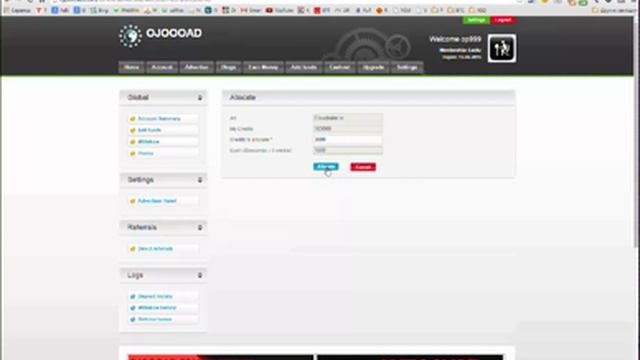Open Add funds sidebar link
The height and width of the screenshot is (360, 640).
coord(149,130)
